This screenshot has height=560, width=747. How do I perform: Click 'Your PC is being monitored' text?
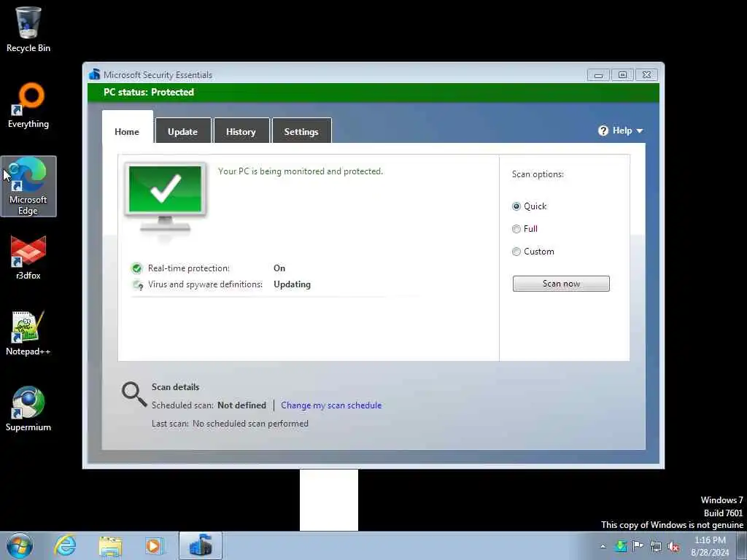pyautogui.click(x=300, y=171)
